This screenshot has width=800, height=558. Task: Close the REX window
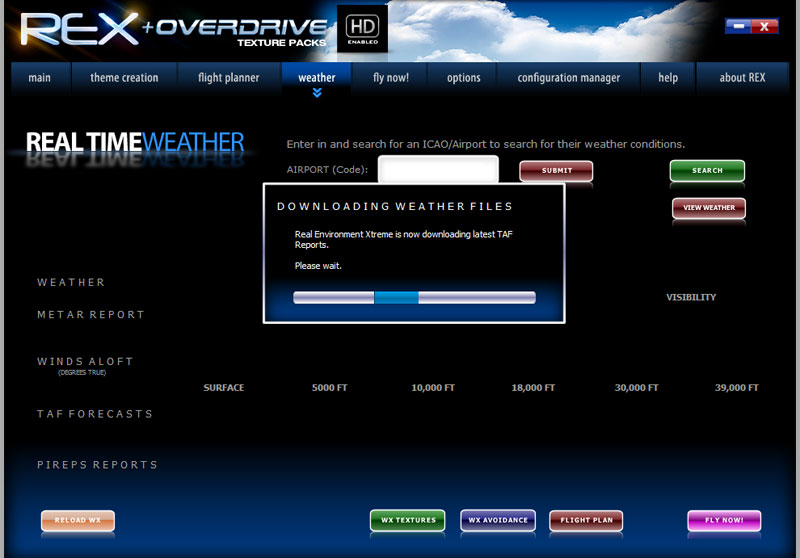[764, 26]
